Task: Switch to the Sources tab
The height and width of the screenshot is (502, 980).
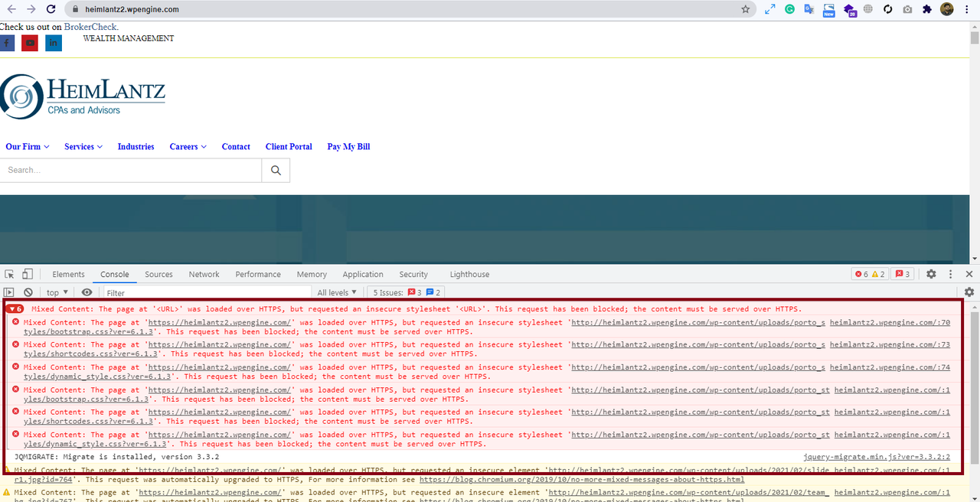Action: click(158, 274)
